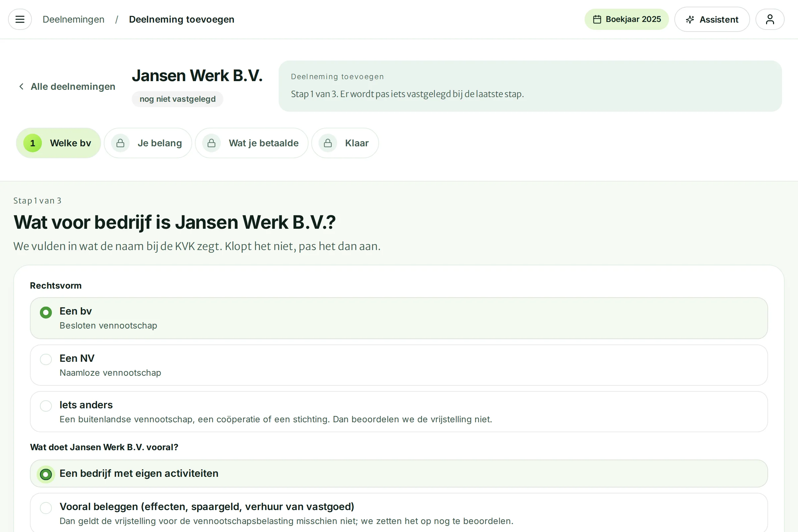Click the step number 1 badge
The height and width of the screenshot is (532, 798).
[x=33, y=143]
